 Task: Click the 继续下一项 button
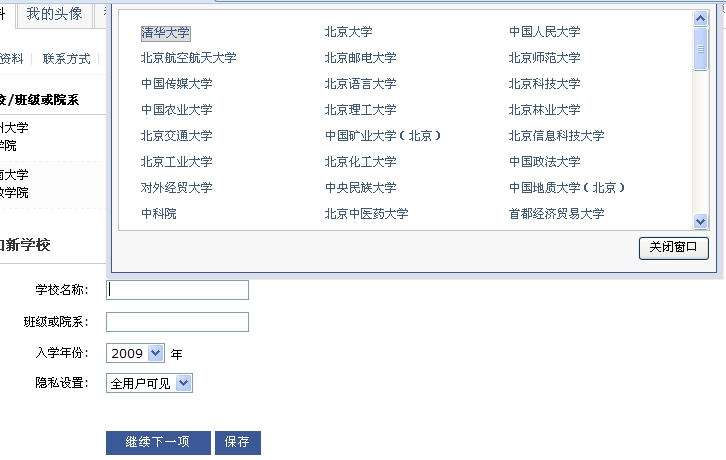click(158, 442)
